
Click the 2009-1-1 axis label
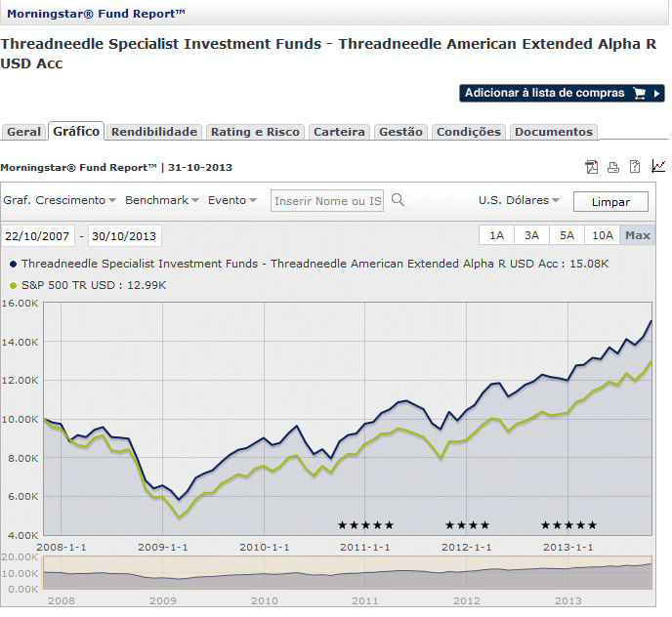point(163,547)
